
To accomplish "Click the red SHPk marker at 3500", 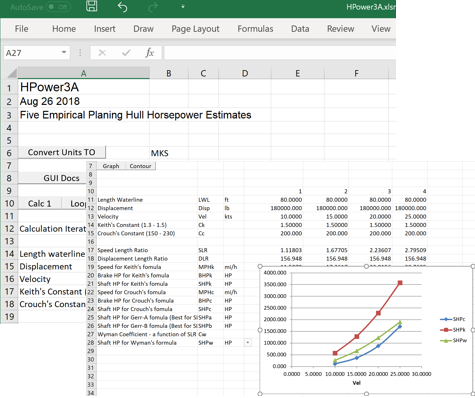I will [400, 283].
